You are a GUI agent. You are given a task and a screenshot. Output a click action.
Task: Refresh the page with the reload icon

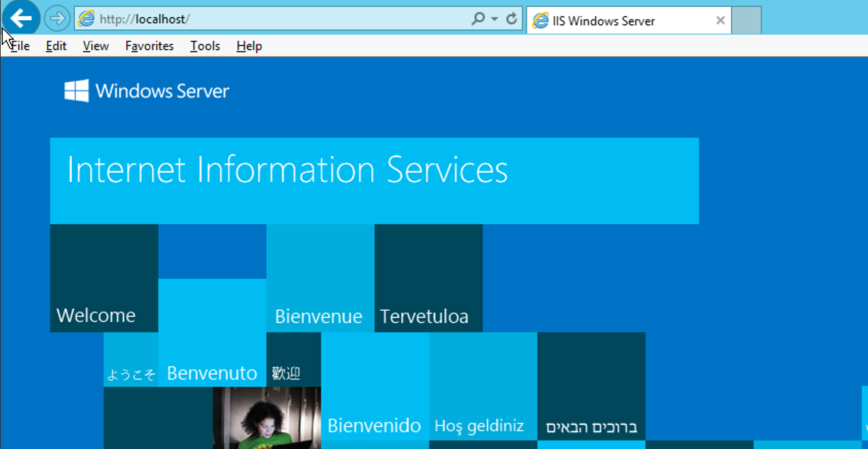pos(511,19)
